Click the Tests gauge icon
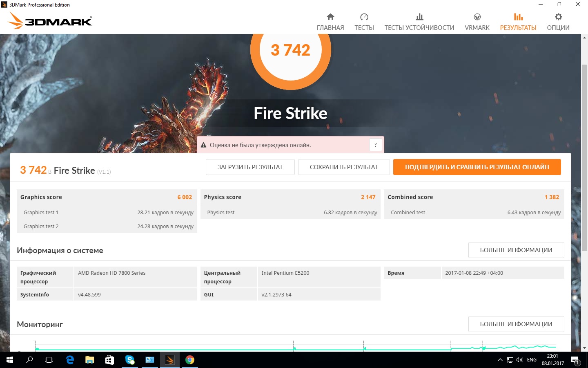Screen dimensions: 588x368 (x=364, y=17)
